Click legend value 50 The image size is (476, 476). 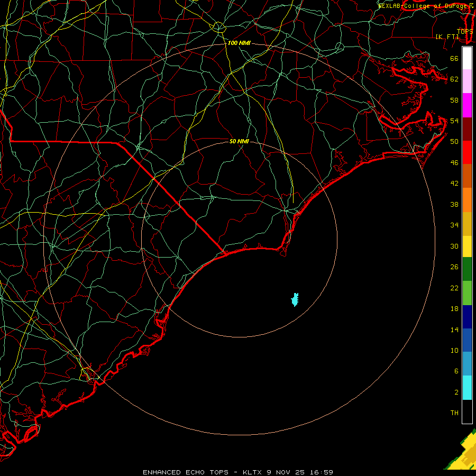[x=454, y=141]
